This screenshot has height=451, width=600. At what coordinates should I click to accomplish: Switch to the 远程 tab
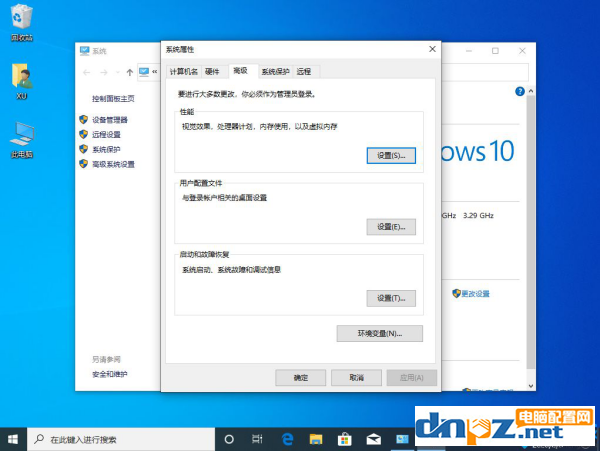coord(304,72)
